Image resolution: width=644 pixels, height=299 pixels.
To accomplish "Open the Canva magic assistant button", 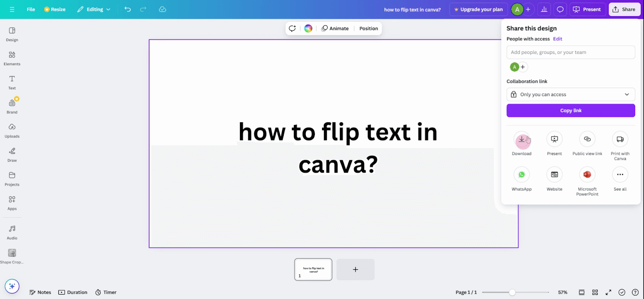I will (12, 286).
